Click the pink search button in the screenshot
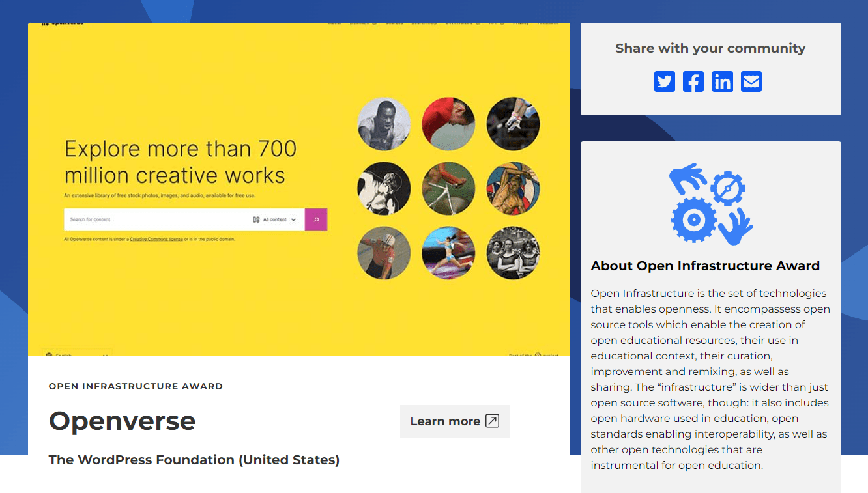Image resolution: width=868 pixels, height=493 pixels. pyautogui.click(x=316, y=219)
